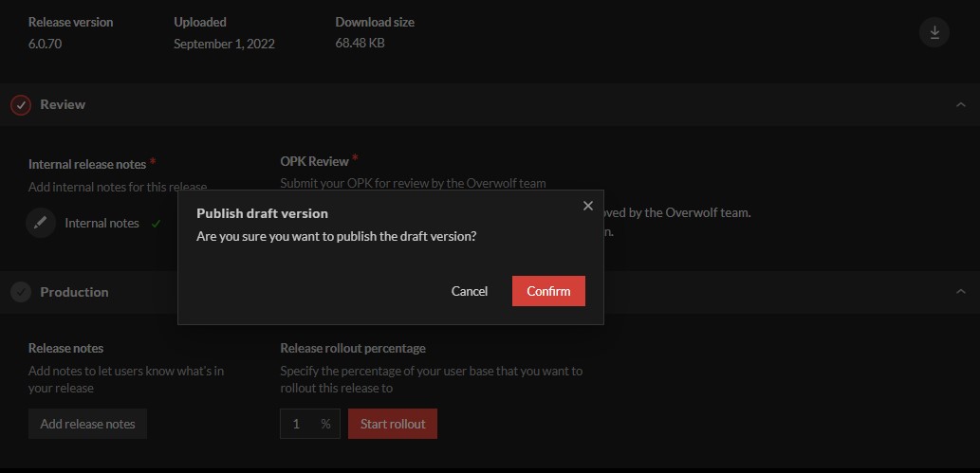This screenshot has width=980, height=473.
Task: Select the Production section header
Action: 490,292
